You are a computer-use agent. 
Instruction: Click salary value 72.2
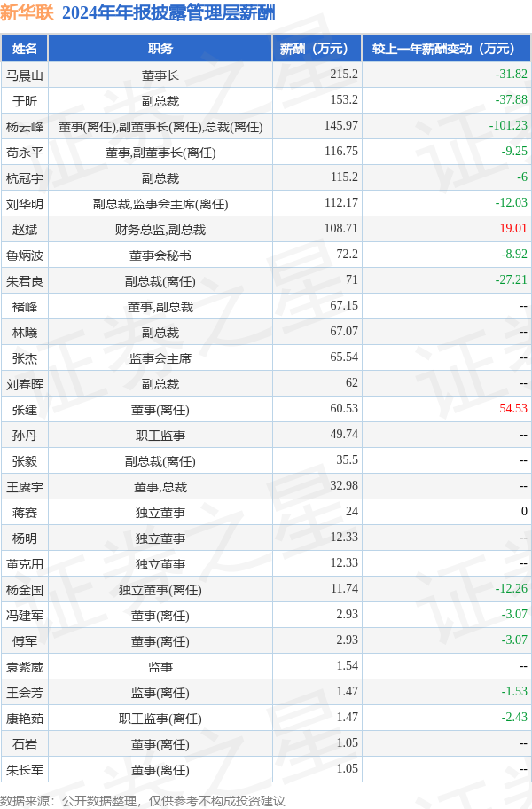347,254
